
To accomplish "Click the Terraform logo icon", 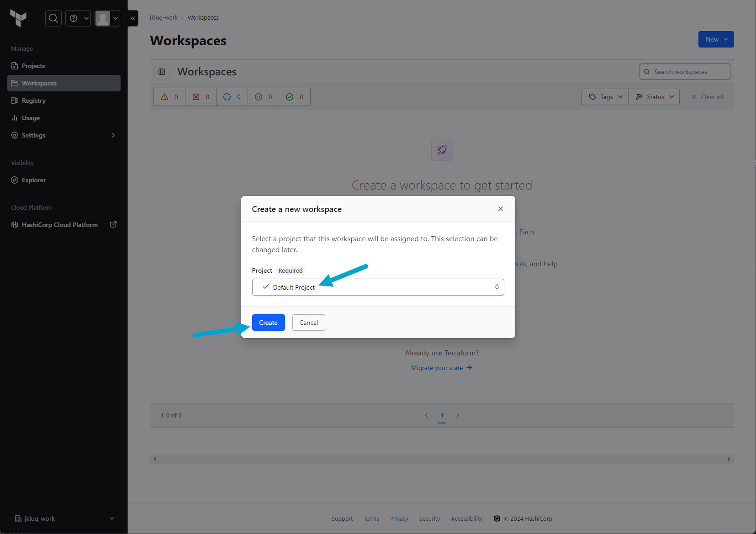I will [x=18, y=18].
